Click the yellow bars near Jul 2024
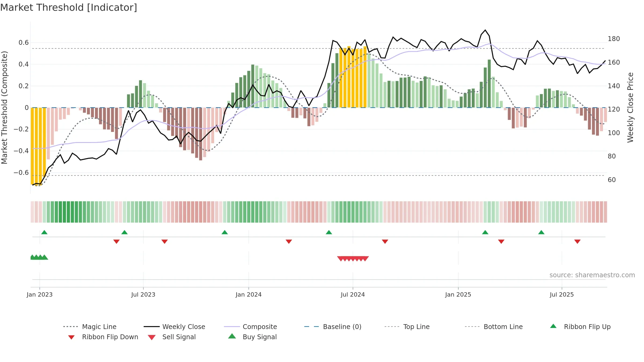 (353, 77)
